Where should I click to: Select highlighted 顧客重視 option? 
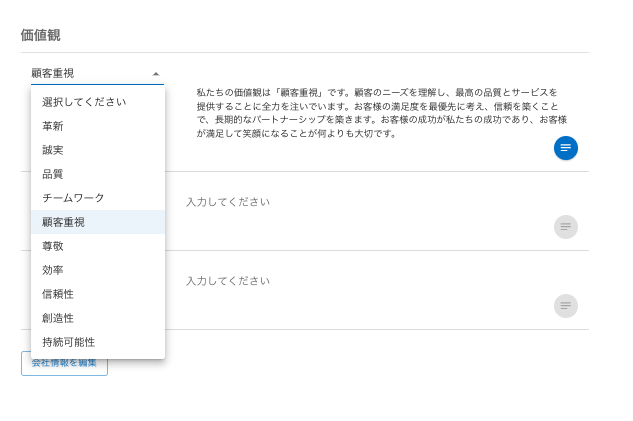tap(98, 222)
